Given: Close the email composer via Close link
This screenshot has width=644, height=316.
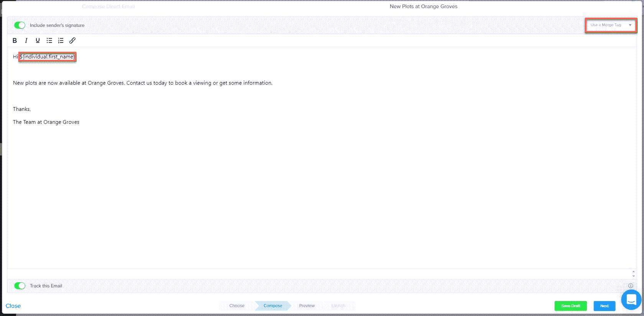Looking at the screenshot, I should [13, 306].
